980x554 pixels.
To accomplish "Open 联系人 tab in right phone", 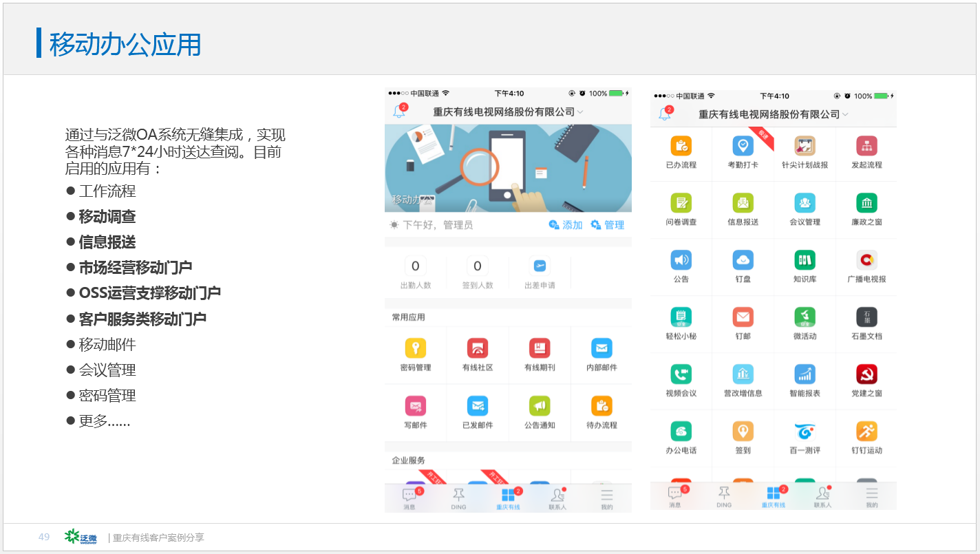I will pos(823,497).
